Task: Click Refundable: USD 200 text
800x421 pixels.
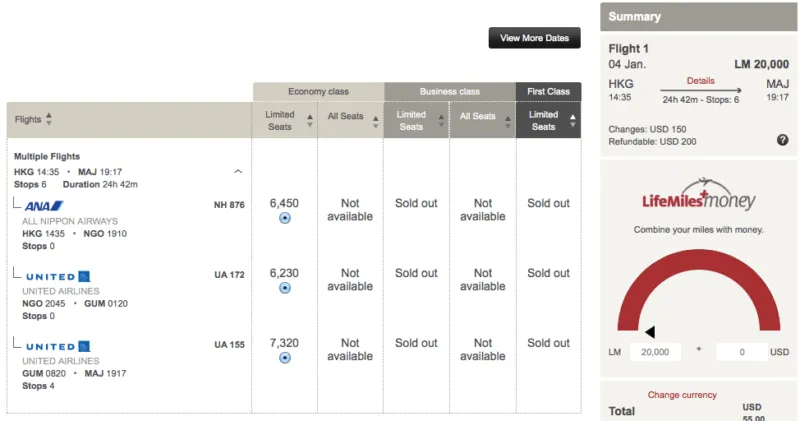Action: (x=652, y=141)
